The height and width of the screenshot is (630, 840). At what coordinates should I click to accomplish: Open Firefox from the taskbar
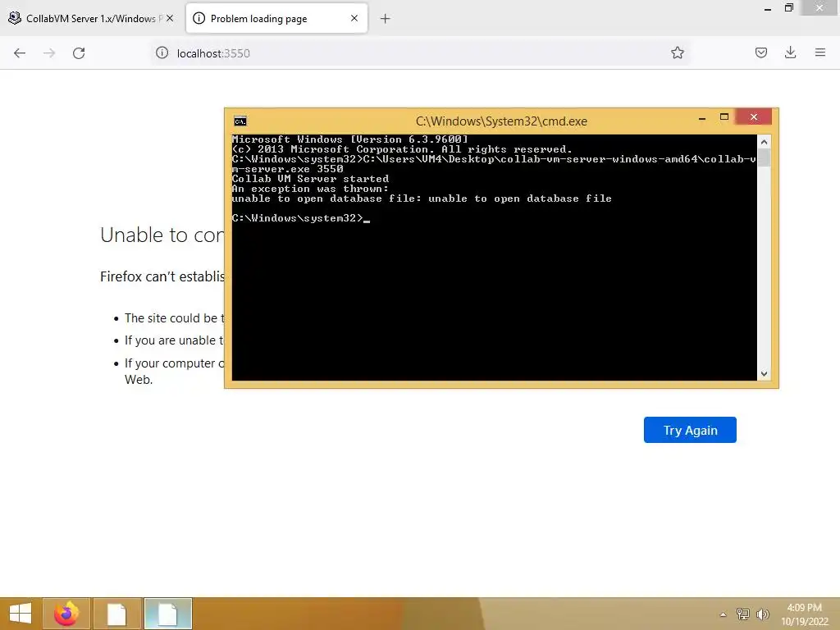point(66,614)
